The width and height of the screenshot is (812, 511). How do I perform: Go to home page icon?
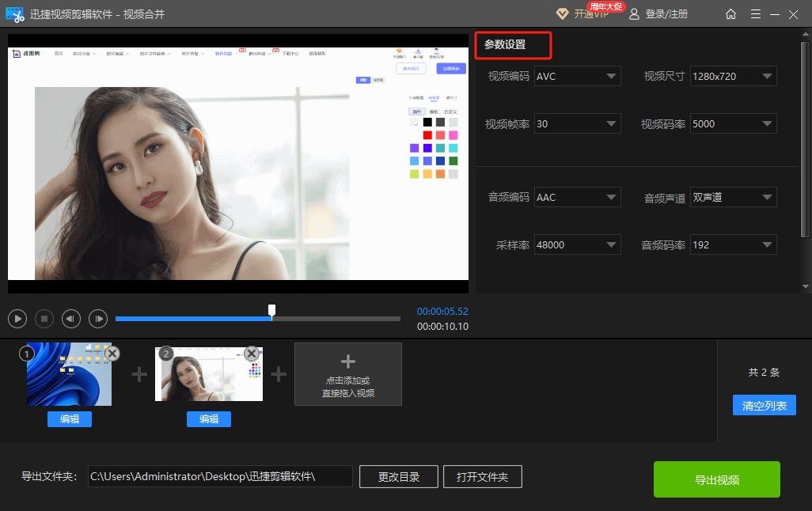pyautogui.click(x=730, y=14)
